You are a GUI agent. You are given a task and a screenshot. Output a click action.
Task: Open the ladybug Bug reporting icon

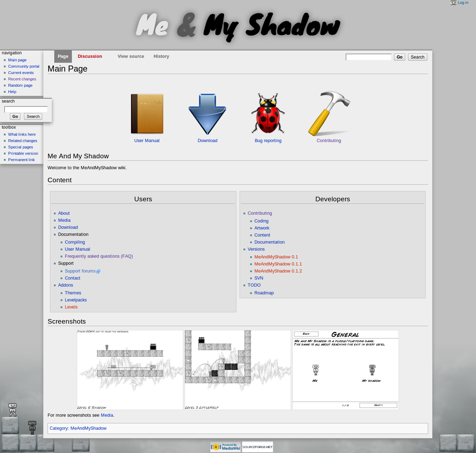[x=268, y=114]
